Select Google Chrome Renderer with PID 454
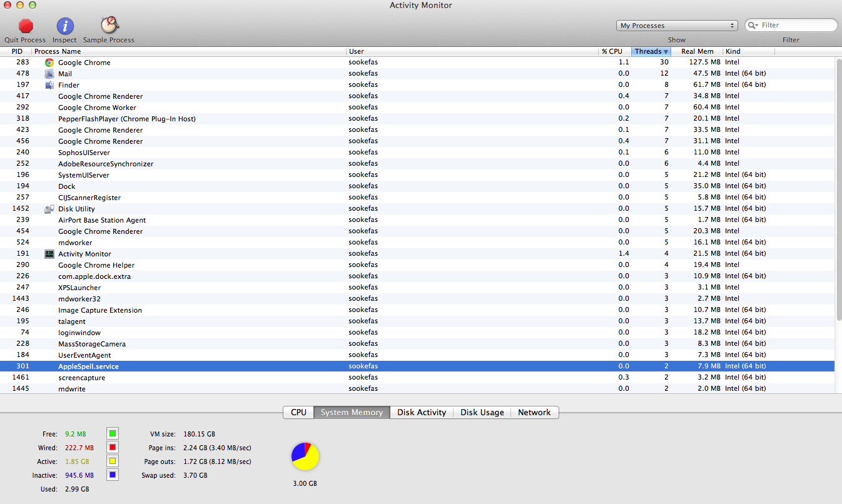The width and height of the screenshot is (842, 504). click(417, 231)
